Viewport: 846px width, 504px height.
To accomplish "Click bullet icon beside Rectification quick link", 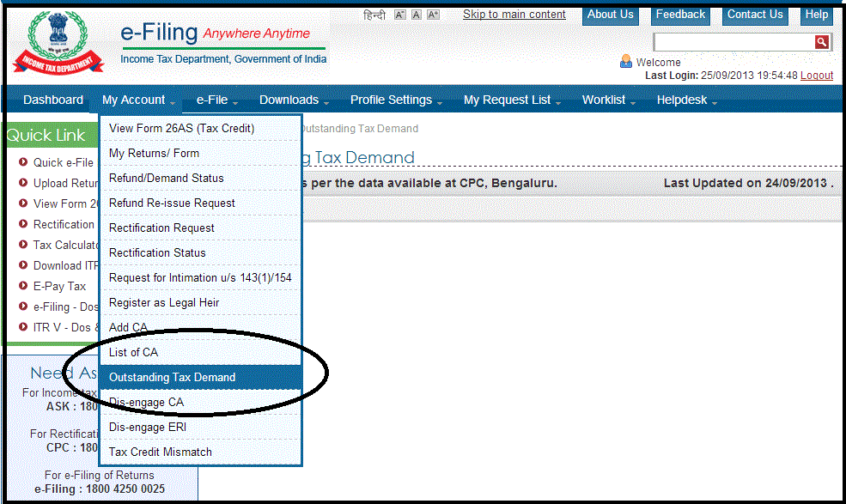I will pos(23,223).
